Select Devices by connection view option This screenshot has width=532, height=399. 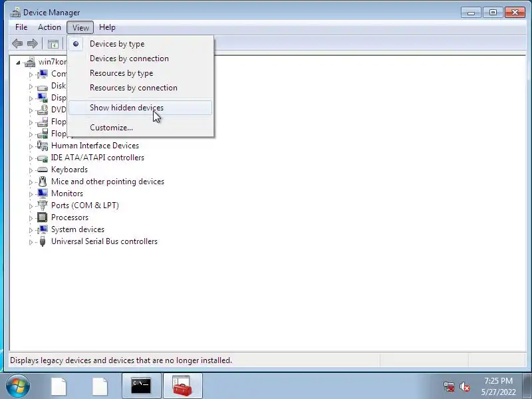(x=140, y=59)
